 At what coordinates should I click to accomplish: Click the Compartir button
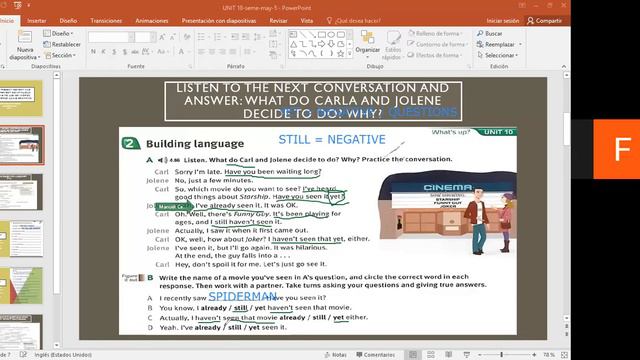544,20
